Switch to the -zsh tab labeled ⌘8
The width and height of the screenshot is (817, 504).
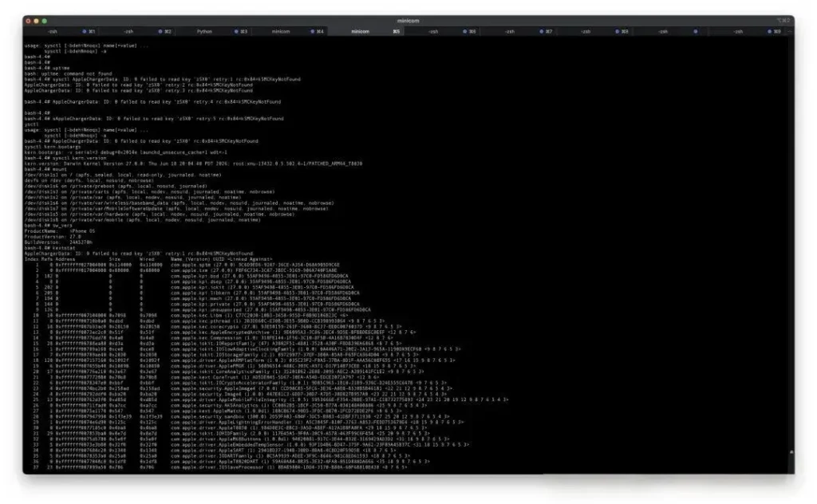[x=594, y=32]
